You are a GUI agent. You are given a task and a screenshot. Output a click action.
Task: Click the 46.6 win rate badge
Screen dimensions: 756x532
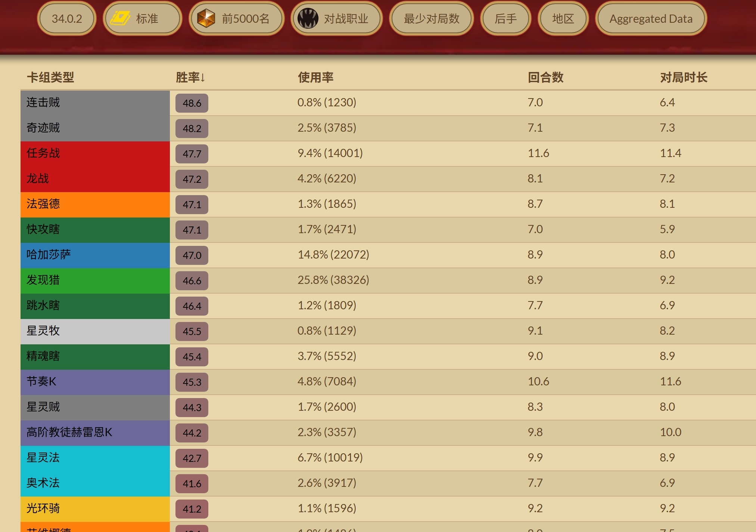click(x=192, y=281)
